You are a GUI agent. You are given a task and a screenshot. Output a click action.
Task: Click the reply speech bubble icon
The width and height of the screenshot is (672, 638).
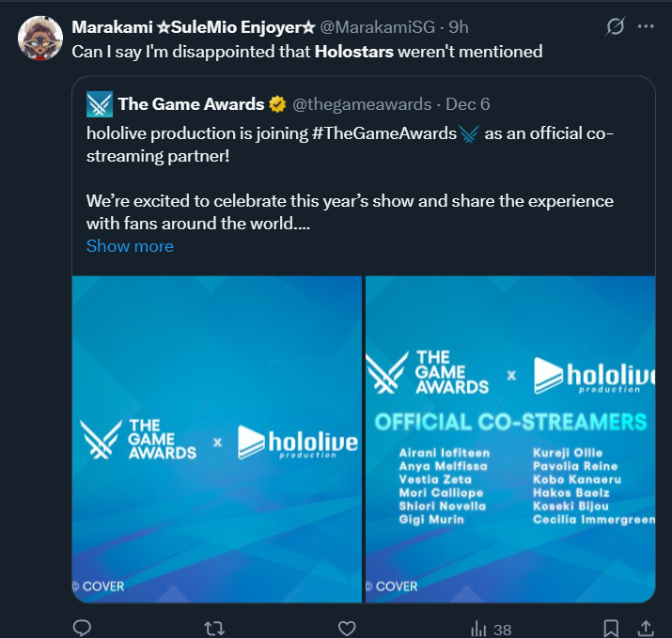click(x=82, y=628)
